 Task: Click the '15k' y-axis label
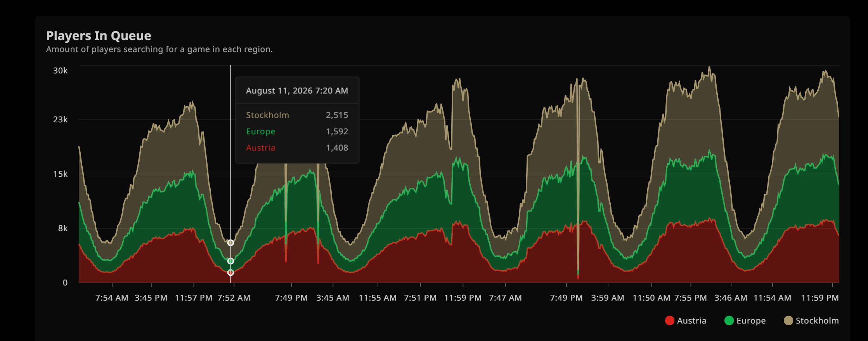tap(60, 174)
